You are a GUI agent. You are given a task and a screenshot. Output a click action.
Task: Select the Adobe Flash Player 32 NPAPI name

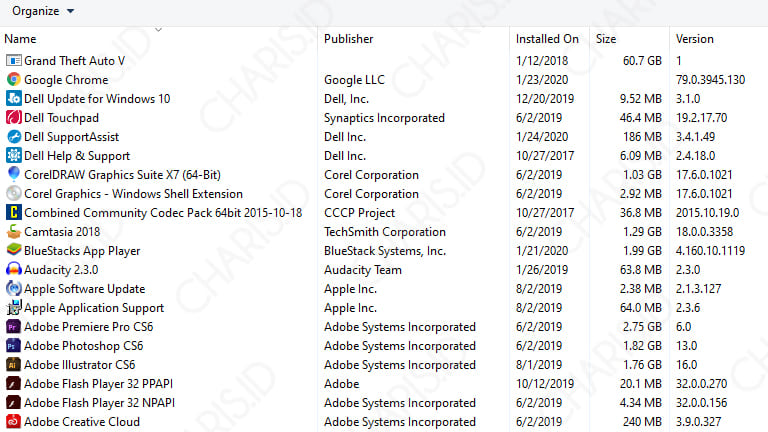99,403
